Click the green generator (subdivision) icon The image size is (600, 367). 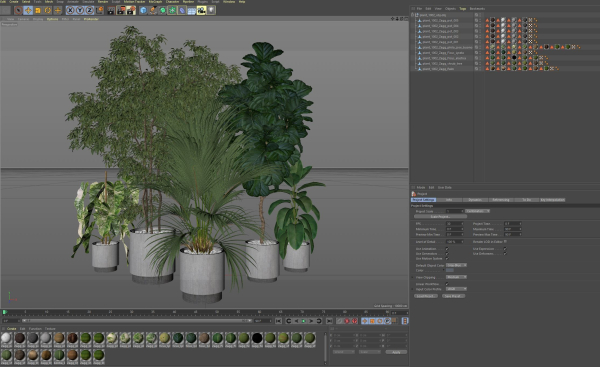(163, 10)
